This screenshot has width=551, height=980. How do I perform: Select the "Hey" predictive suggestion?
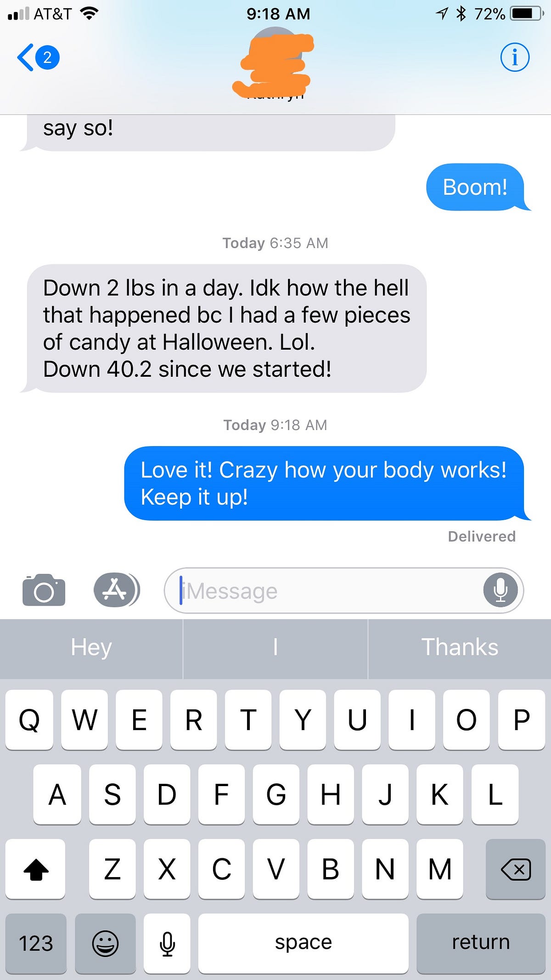[x=91, y=648]
